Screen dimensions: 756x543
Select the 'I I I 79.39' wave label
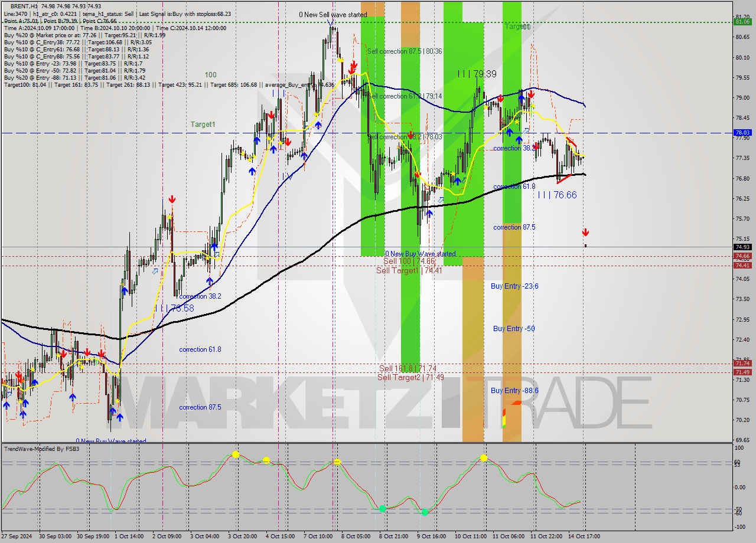click(477, 74)
